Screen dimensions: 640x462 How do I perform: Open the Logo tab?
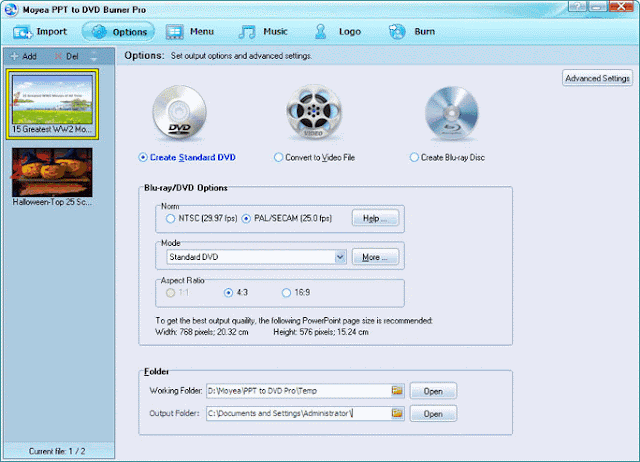(338, 31)
